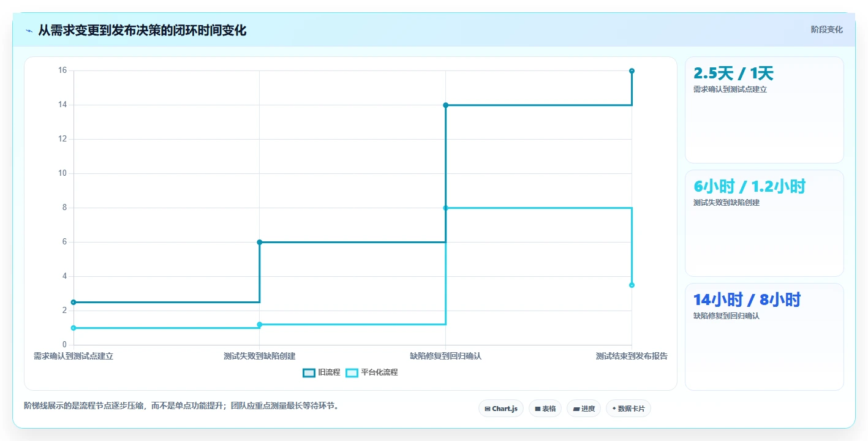Click 旧流程 data point at value 2.5
Image resolution: width=868 pixels, height=441 pixels.
click(74, 302)
